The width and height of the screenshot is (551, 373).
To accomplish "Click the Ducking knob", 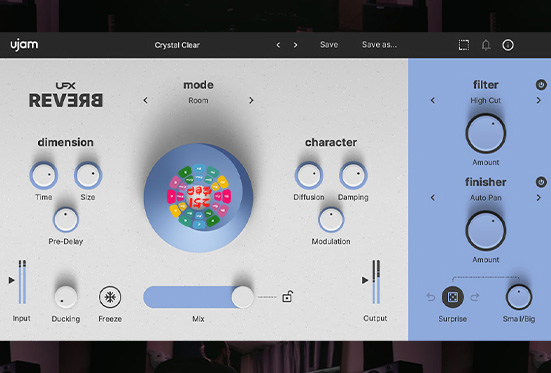I will (x=66, y=297).
